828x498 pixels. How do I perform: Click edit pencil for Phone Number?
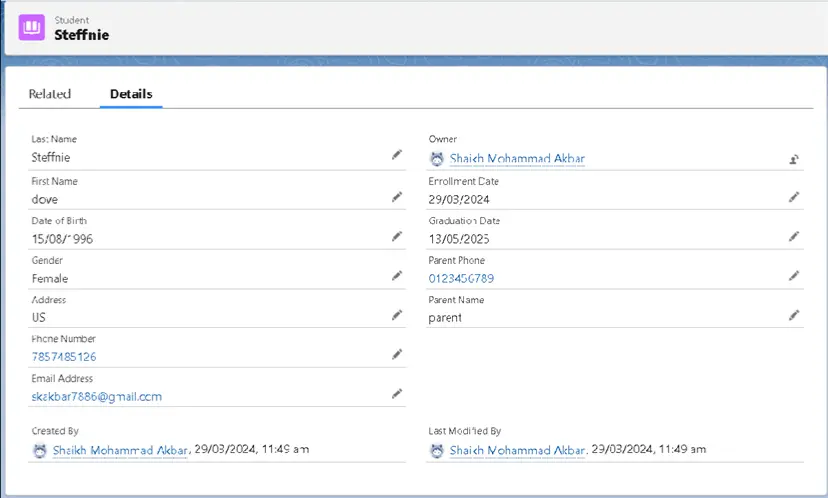[396, 354]
